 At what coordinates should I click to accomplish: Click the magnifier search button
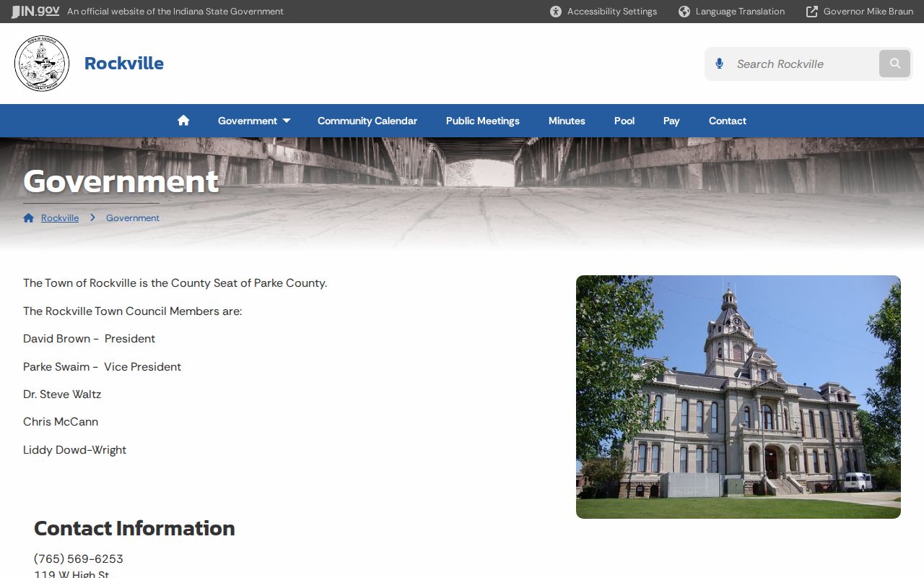[894, 64]
